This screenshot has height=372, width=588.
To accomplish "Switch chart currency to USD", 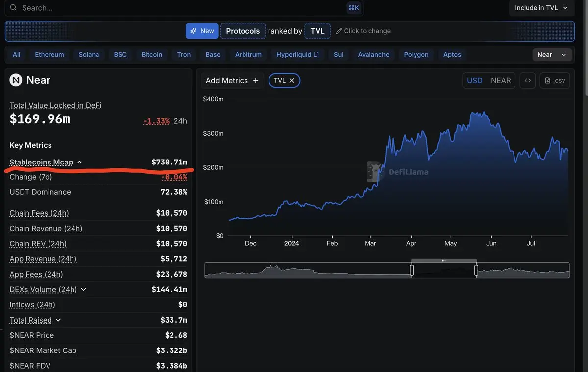I will click(x=474, y=80).
